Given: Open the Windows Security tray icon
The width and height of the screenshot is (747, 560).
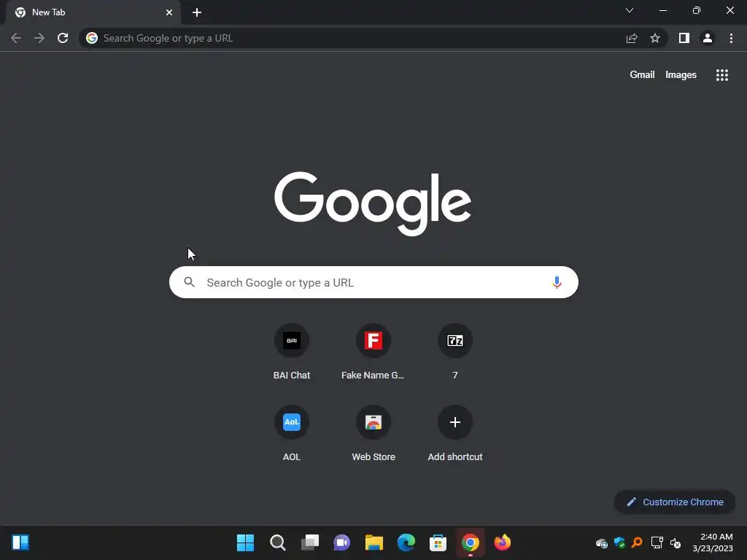Looking at the screenshot, I should (x=619, y=542).
